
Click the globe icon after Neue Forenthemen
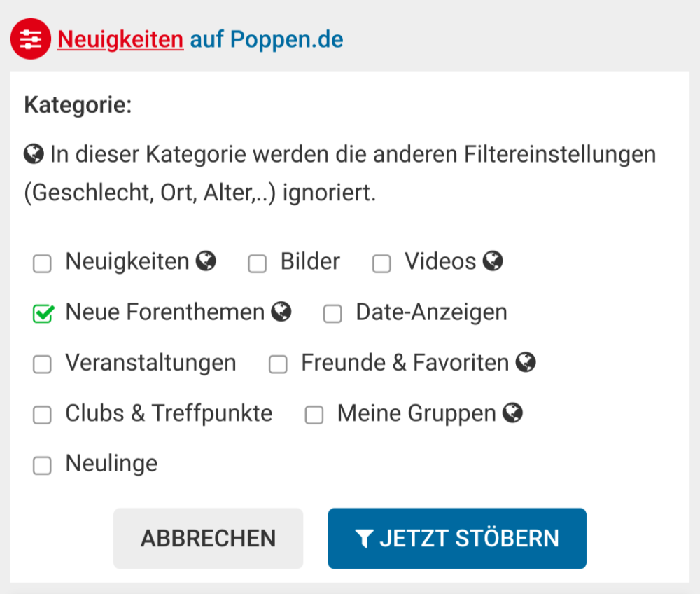281,311
